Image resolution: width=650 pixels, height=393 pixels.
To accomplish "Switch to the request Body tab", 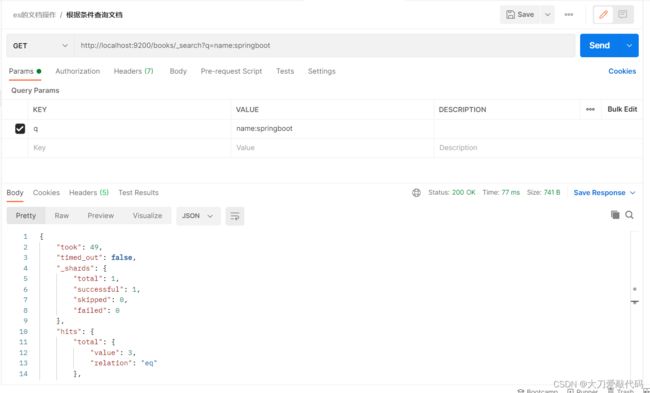I will coord(178,71).
